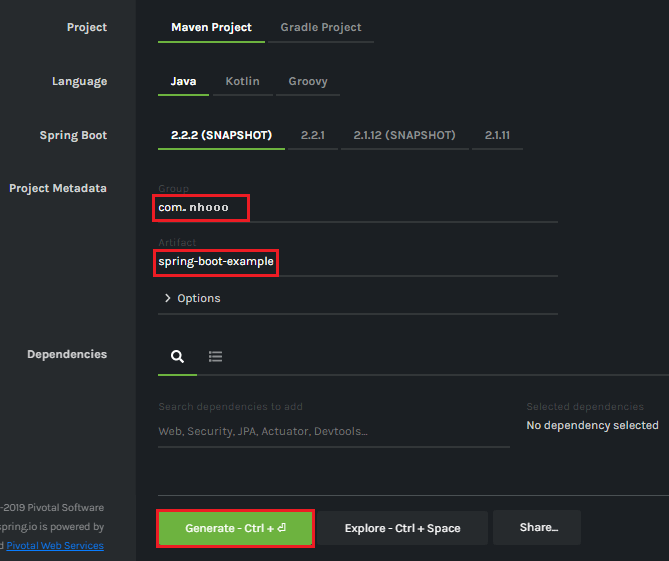Select Spring Boot 2.1.12 (SNAPSHOT)

[404, 135]
